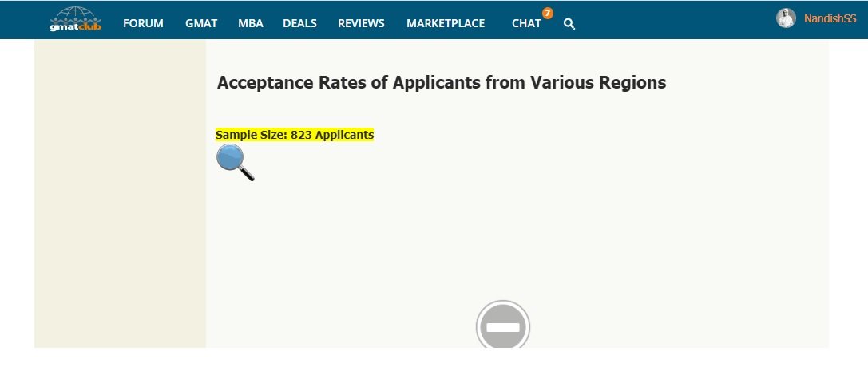Go to the REVIEWS section
This screenshot has width=868, height=367.
point(361,23)
